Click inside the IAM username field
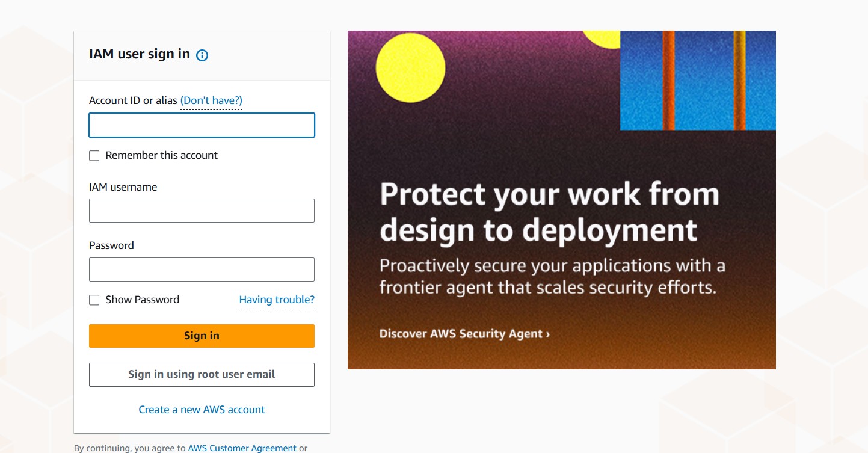868x453 pixels. [x=202, y=211]
